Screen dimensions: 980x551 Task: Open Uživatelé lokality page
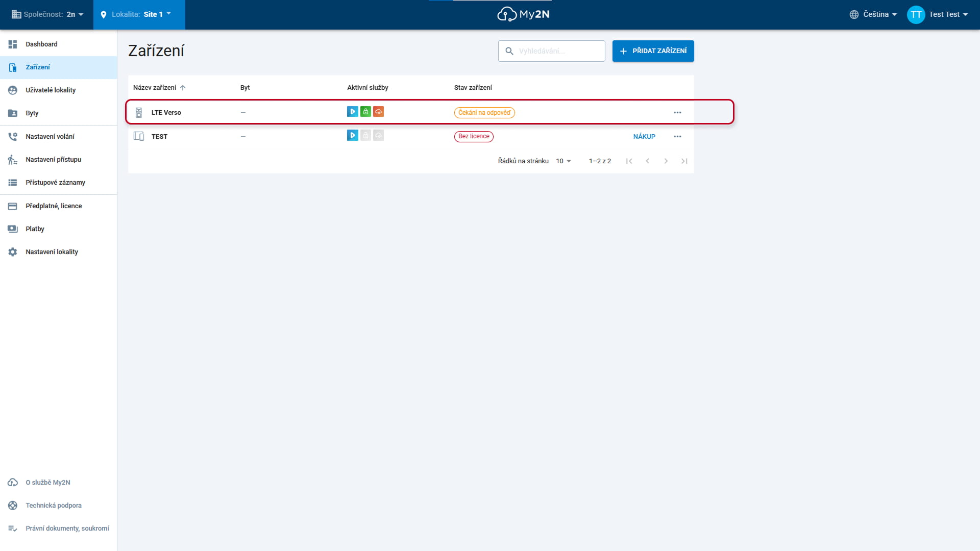tap(58, 90)
